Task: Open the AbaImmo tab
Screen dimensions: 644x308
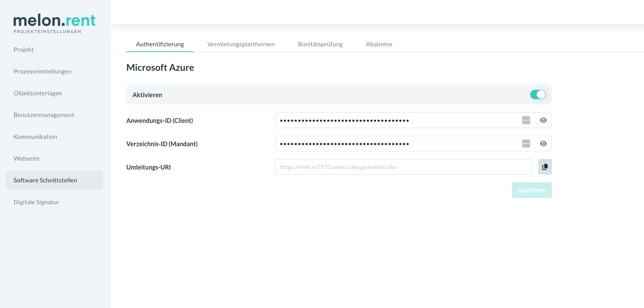Action: [x=379, y=44]
